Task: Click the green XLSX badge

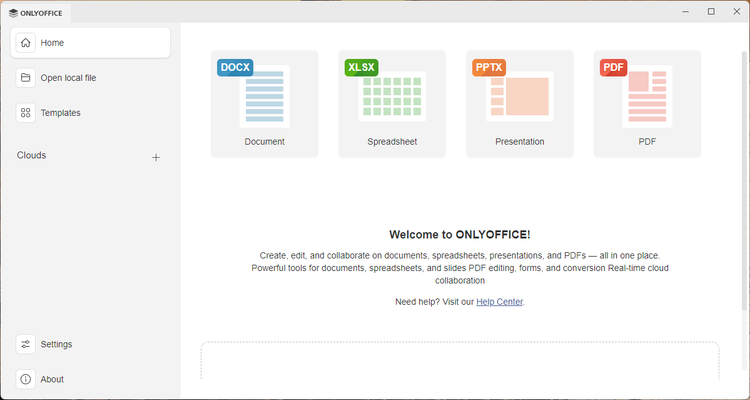Action: coord(361,67)
